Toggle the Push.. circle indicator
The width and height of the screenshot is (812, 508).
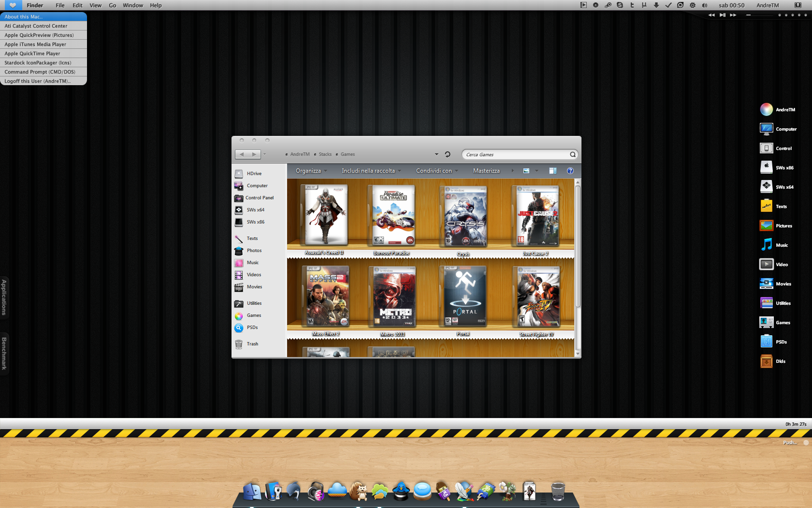pos(806,443)
